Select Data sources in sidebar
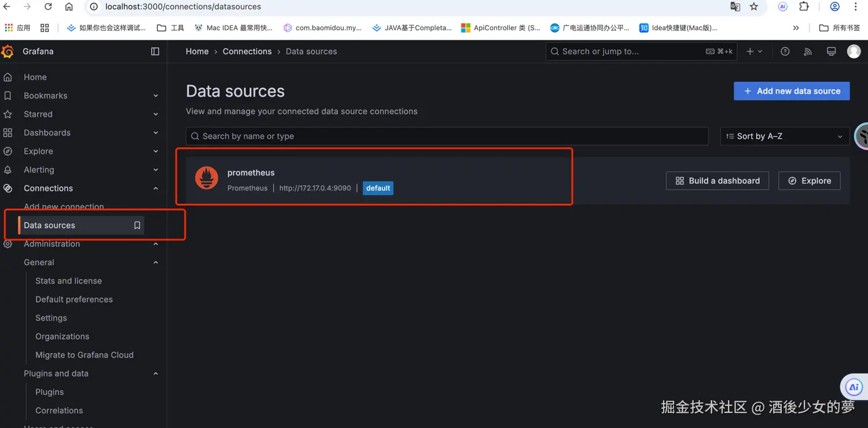This screenshot has height=428, width=868. pyautogui.click(x=81, y=225)
